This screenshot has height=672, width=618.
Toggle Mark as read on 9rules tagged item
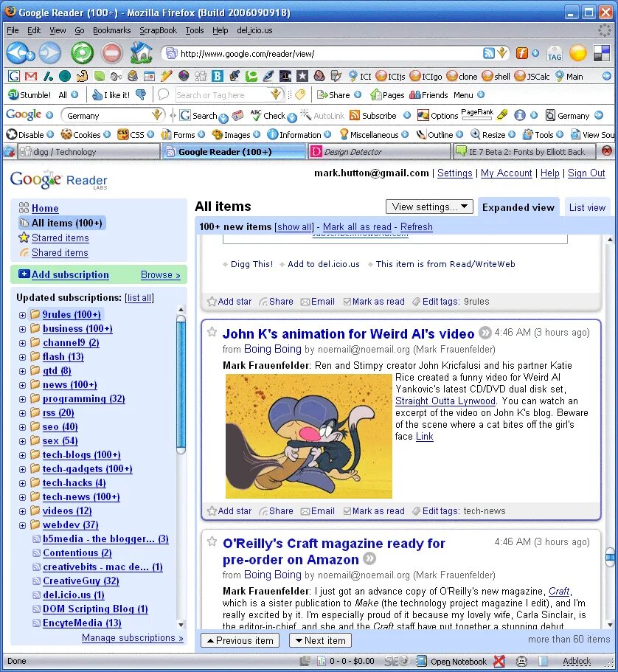(x=374, y=301)
